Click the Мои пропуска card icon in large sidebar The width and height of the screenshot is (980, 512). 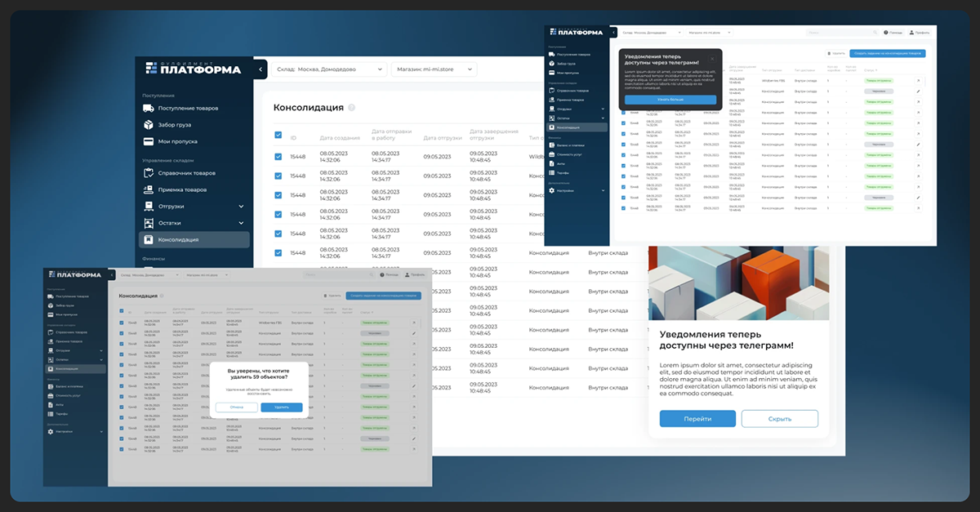coord(149,142)
